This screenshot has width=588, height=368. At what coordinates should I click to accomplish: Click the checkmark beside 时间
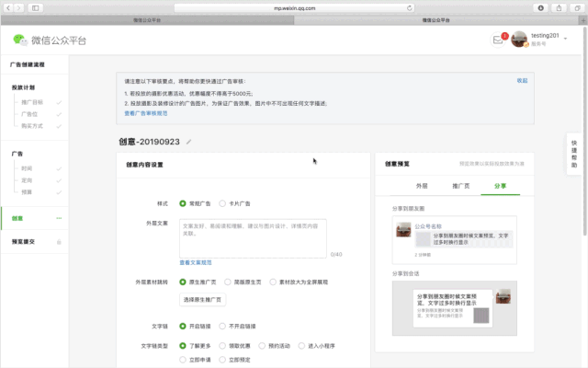pyautogui.click(x=59, y=169)
